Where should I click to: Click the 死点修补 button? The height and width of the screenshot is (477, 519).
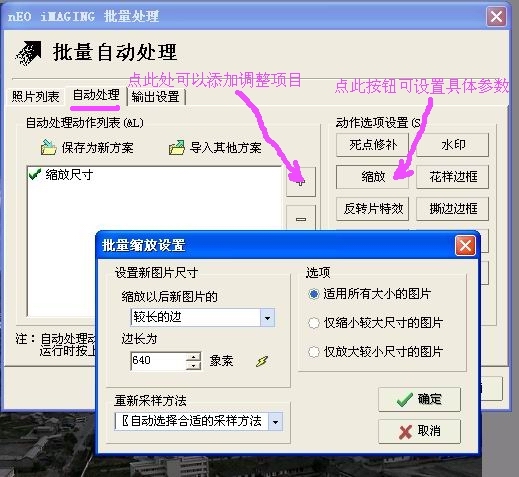click(373, 145)
